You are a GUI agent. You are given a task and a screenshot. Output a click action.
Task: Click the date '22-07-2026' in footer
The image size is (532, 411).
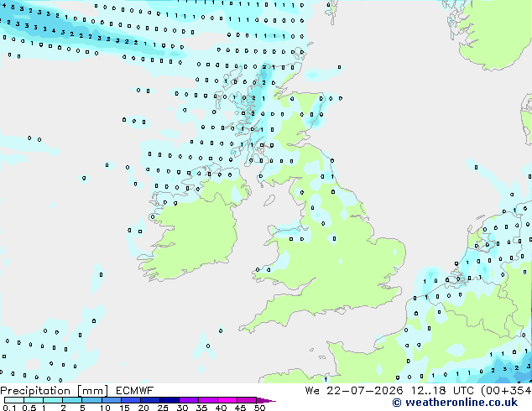coord(365,391)
